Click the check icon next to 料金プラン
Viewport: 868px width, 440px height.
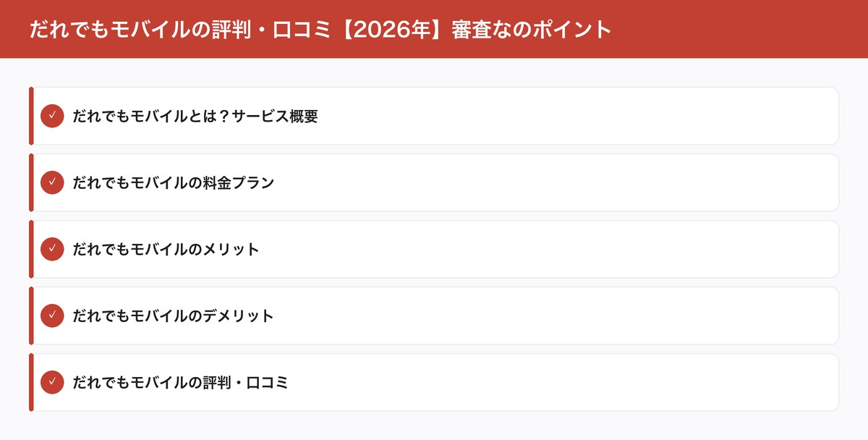tap(51, 182)
